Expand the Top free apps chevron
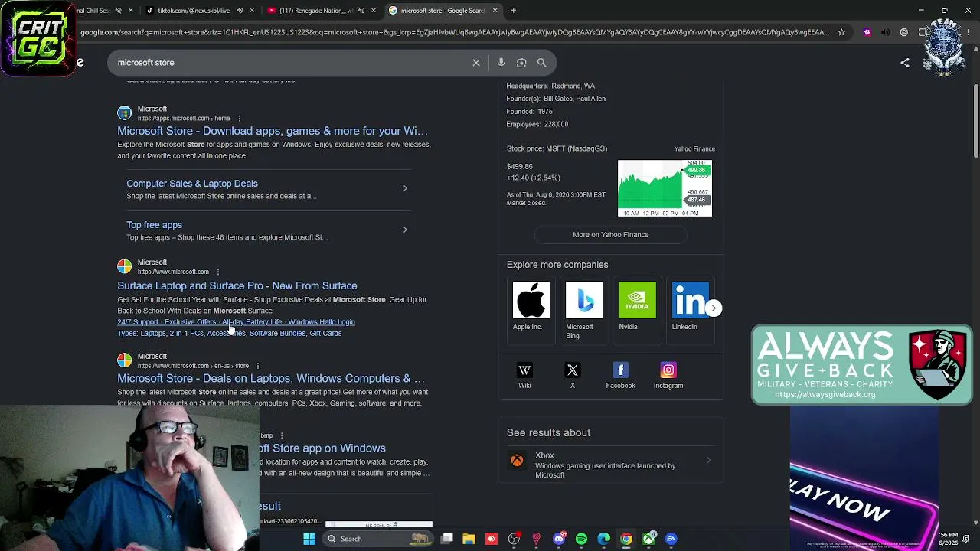 (405, 230)
